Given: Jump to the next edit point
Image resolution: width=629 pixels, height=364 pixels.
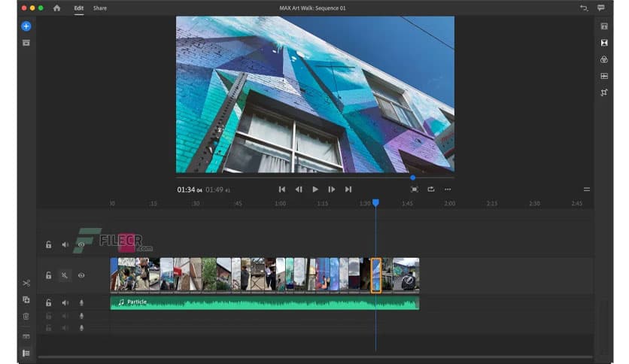Looking at the screenshot, I should tap(348, 190).
